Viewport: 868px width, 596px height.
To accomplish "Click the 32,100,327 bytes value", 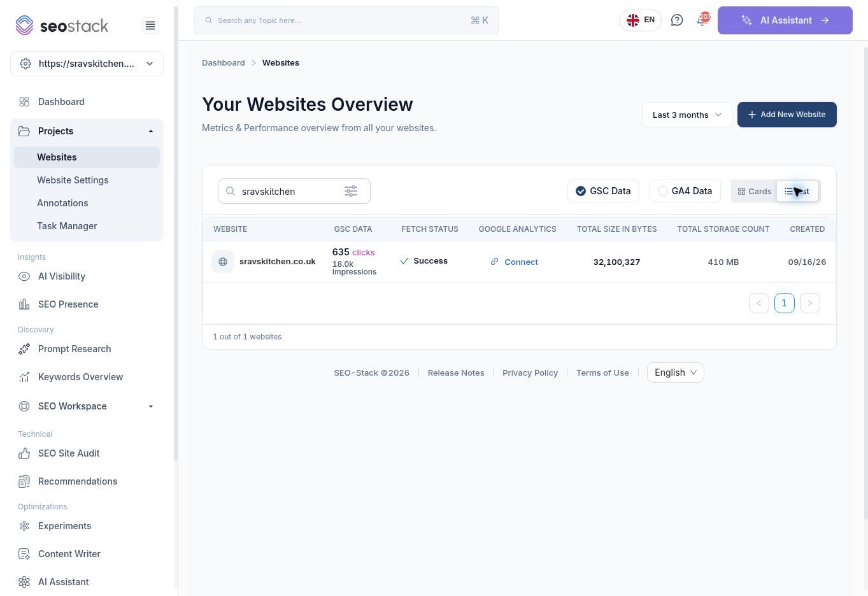I will pyautogui.click(x=616, y=262).
